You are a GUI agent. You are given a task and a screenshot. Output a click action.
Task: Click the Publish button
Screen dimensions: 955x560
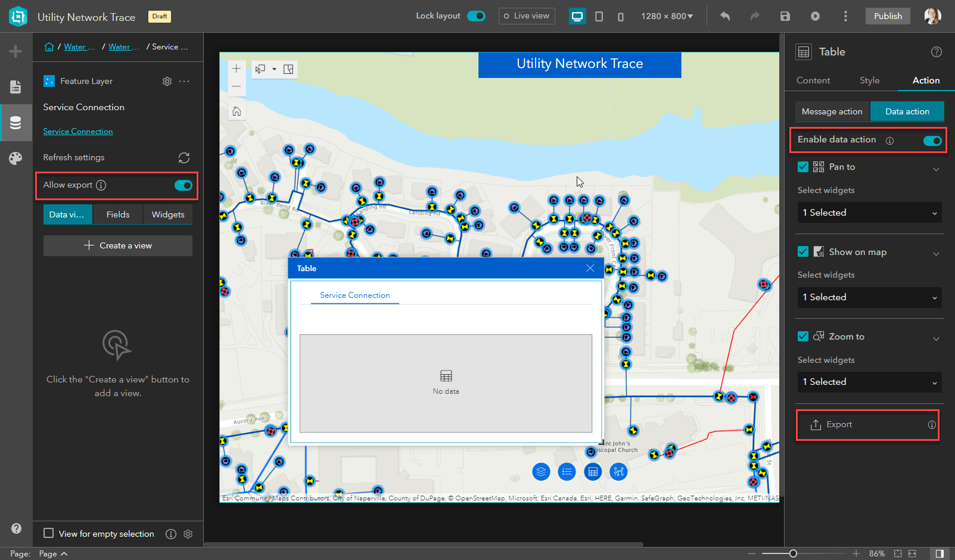tap(887, 16)
